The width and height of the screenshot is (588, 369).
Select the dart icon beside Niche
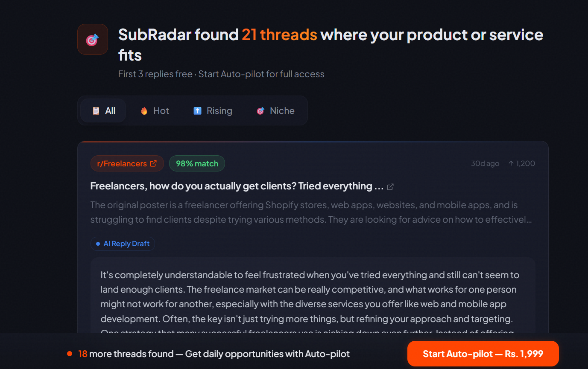[260, 110]
